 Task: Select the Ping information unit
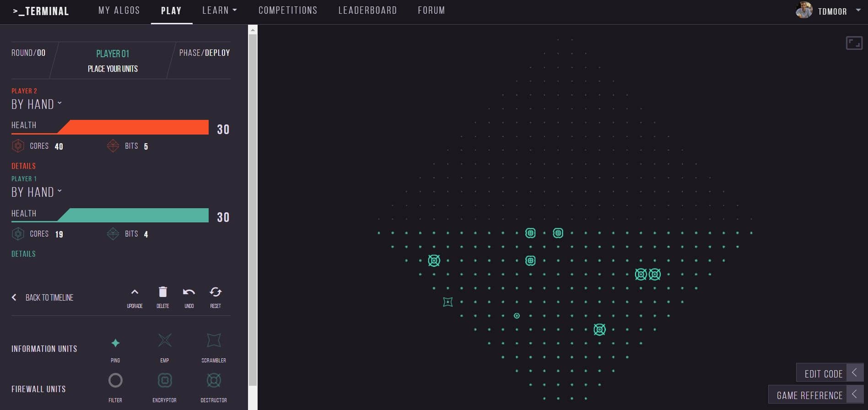click(115, 343)
